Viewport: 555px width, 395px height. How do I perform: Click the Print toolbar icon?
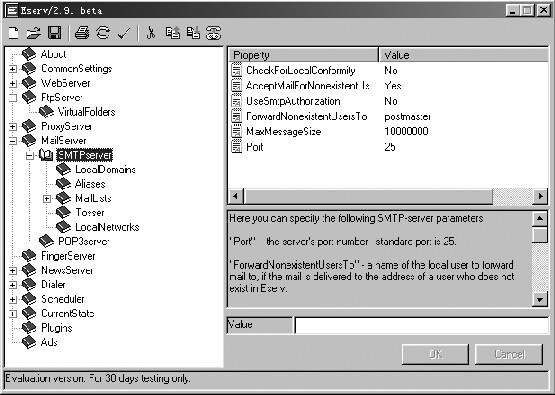[x=82, y=33]
